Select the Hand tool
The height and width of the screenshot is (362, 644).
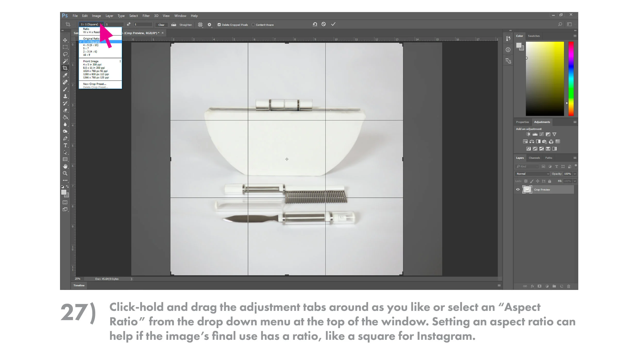point(65,166)
